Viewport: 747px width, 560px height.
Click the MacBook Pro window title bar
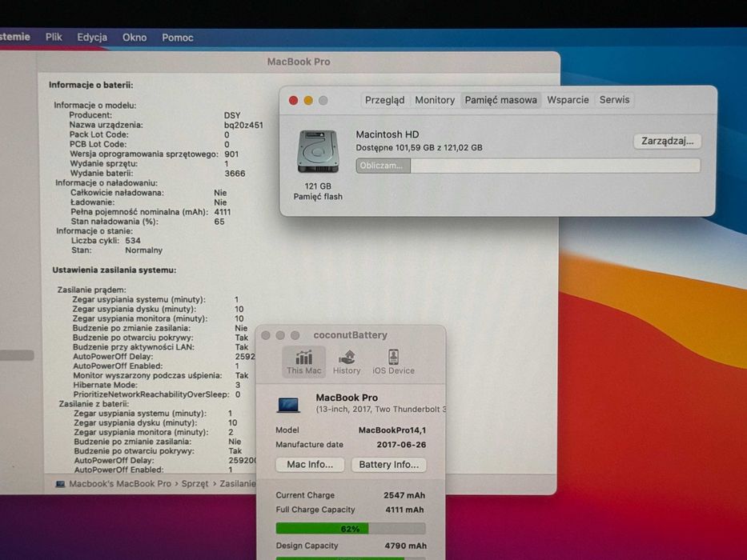coord(298,62)
